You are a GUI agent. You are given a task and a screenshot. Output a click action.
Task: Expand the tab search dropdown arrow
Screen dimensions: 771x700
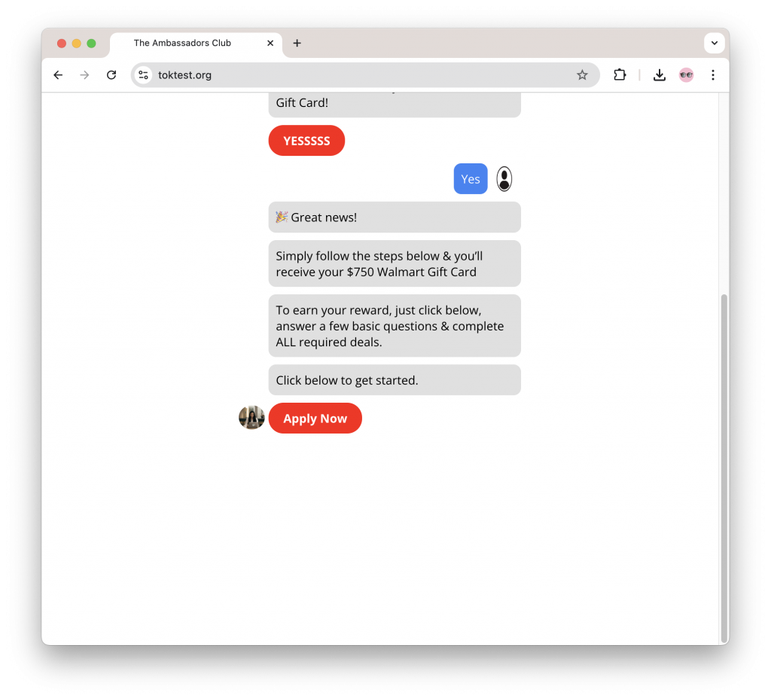click(x=715, y=43)
